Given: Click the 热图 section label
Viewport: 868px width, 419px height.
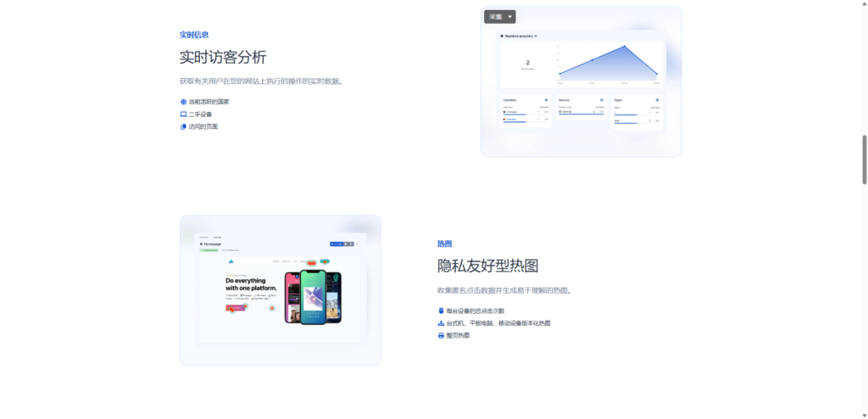Looking at the screenshot, I should tap(444, 243).
